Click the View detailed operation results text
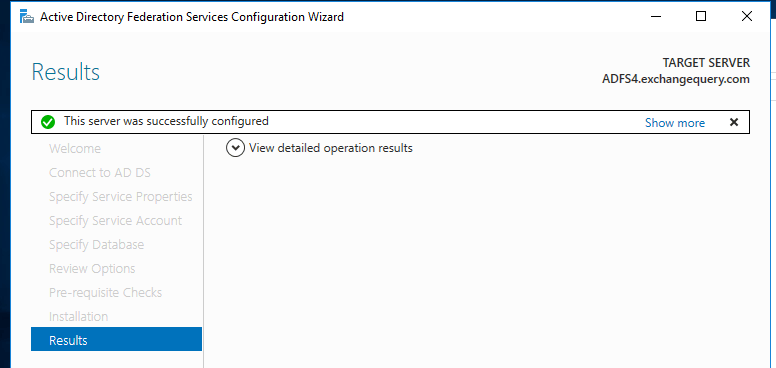The height and width of the screenshot is (368, 776). [331, 148]
